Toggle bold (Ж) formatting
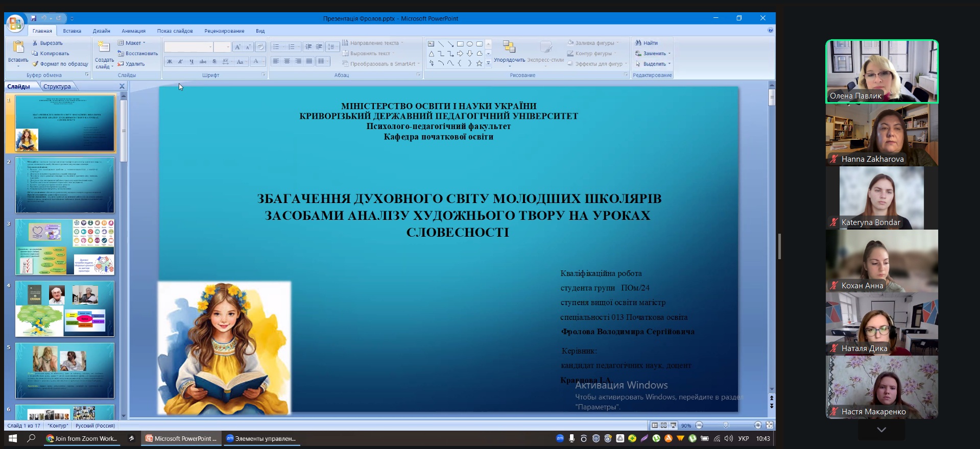Screen dimensions: 980x449 pyautogui.click(x=170, y=62)
